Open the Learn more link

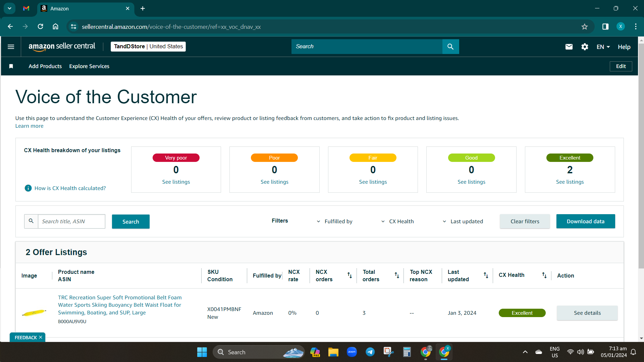coord(29,126)
